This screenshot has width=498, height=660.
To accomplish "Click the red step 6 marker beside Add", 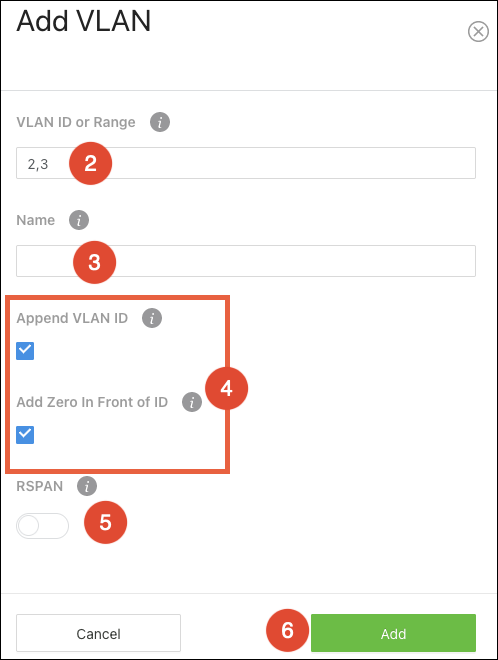I will click(287, 630).
